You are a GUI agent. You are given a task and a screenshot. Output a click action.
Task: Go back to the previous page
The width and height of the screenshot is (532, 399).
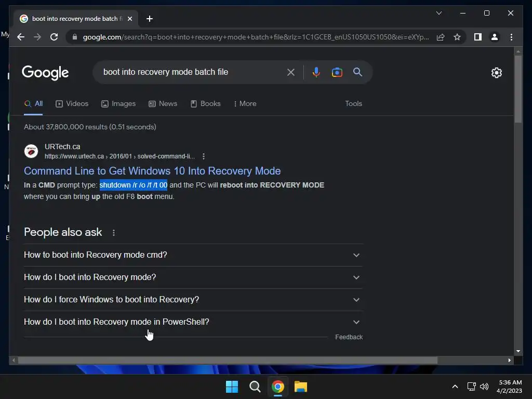click(x=21, y=37)
